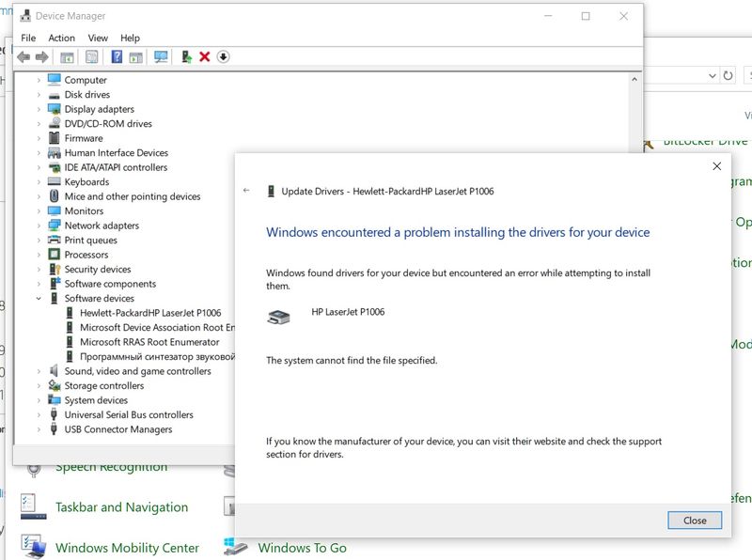Click the Keyboards category icon
752x560 pixels.
click(x=55, y=181)
